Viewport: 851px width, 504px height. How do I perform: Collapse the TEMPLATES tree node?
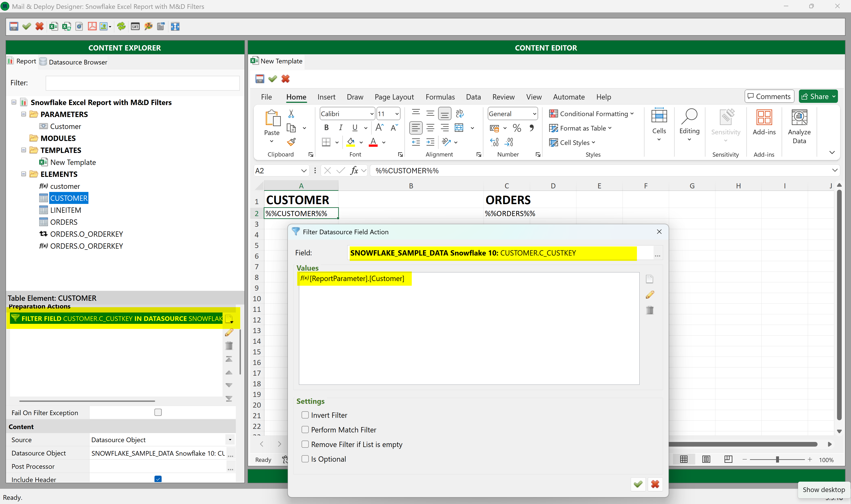tap(23, 150)
